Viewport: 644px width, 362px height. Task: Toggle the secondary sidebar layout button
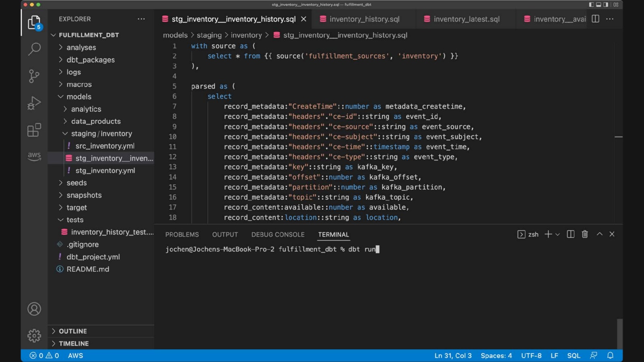coord(606,5)
